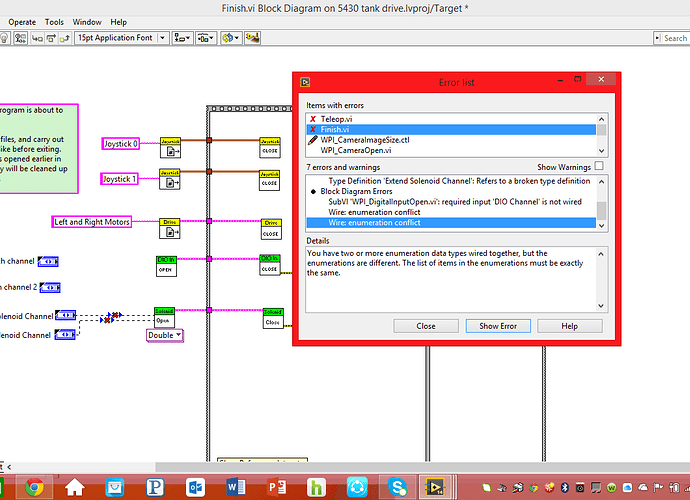The height and width of the screenshot is (500, 690).
Task: Click the Help button in Error list
Action: pyautogui.click(x=569, y=326)
